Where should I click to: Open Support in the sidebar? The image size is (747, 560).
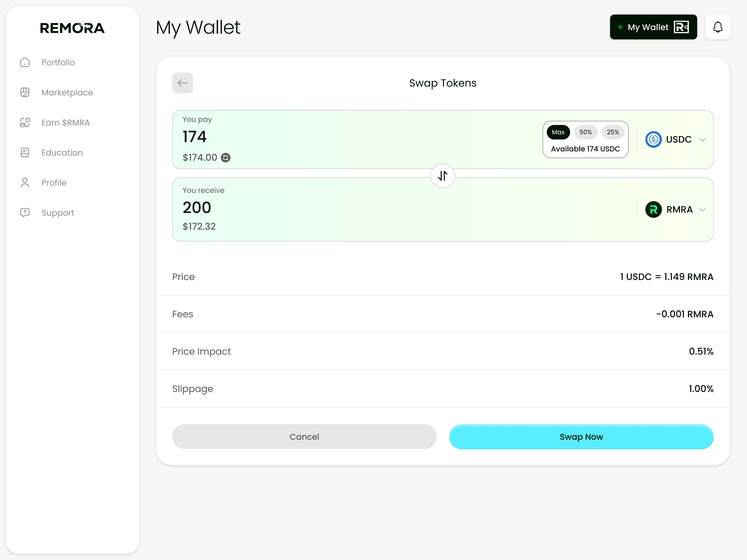[x=58, y=213]
